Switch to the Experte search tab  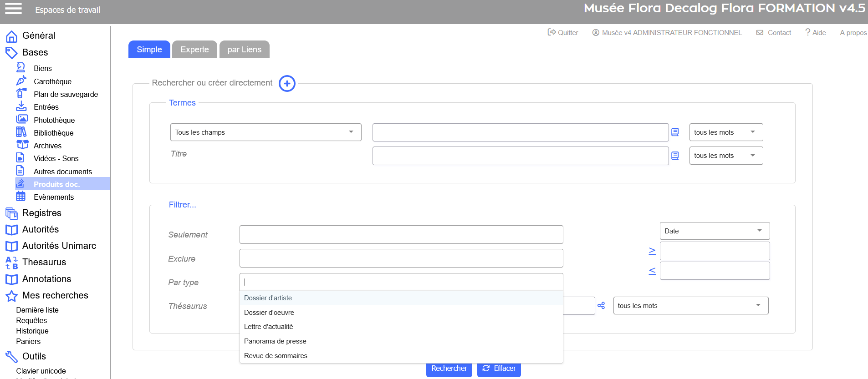pos(194,50)
